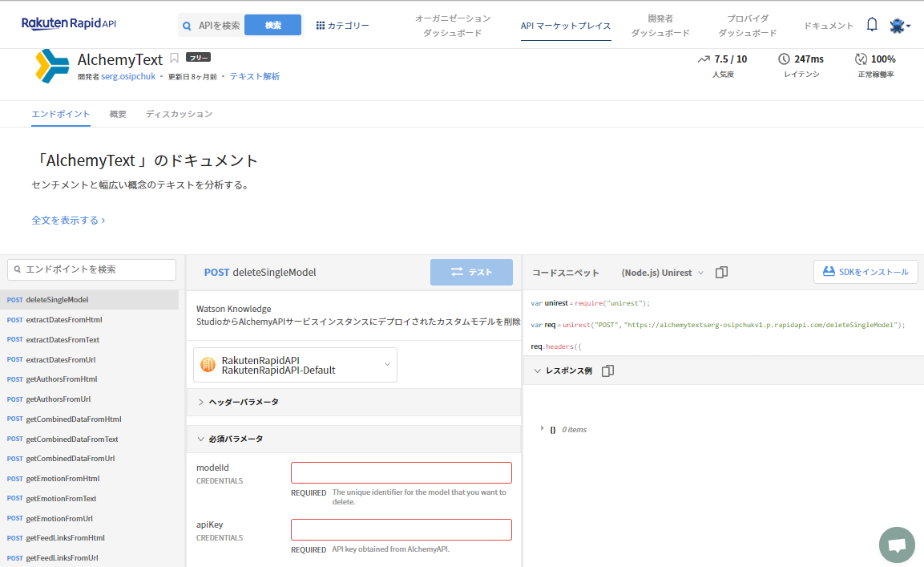Open プロバイダ ダッシュボード menu

click(x=747, y=26)
